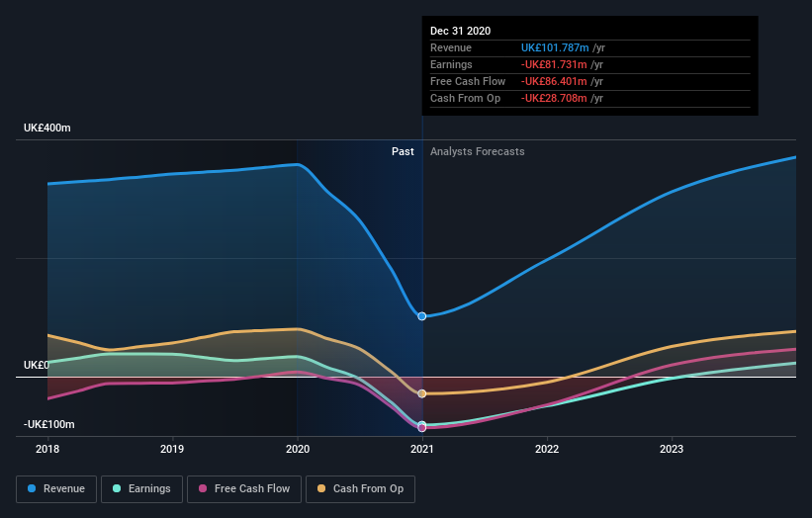
Task: Click the Free Cash Flow marker at 2021
Action: [x=422, y=428]
